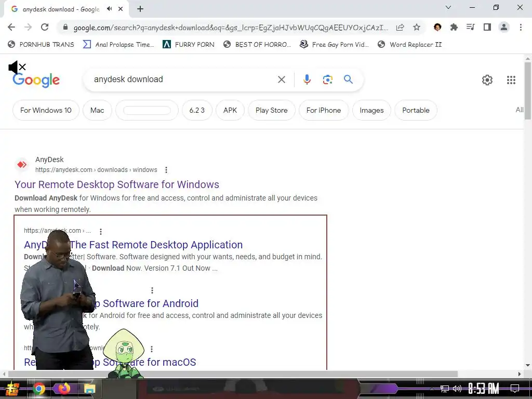Go back to the previous page
This screenshot has height=399, width=532.
pos(11,27)
